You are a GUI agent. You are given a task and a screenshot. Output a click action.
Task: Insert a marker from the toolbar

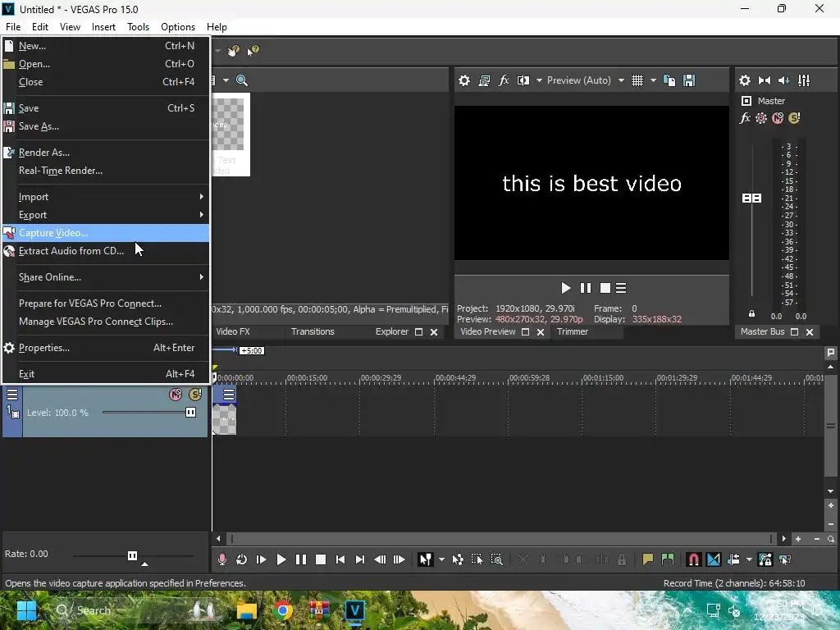[x=648, y=559]
